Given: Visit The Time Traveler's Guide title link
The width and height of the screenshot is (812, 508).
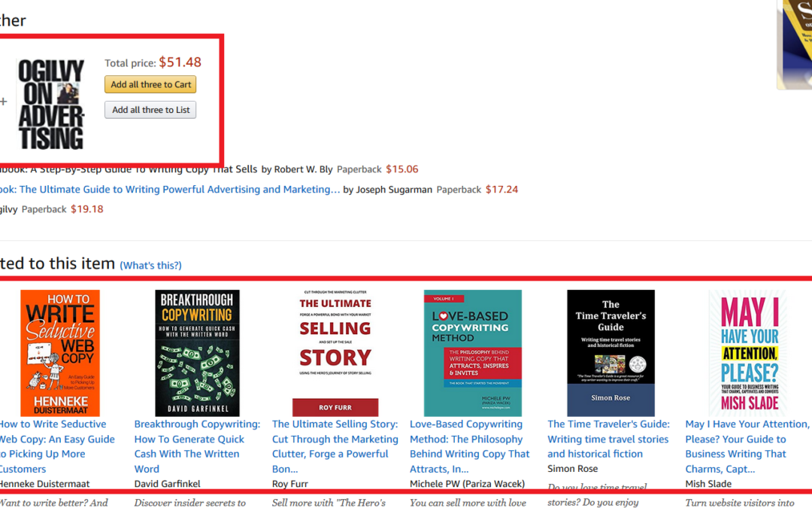Looking at the screenshot, I should 608,439.
